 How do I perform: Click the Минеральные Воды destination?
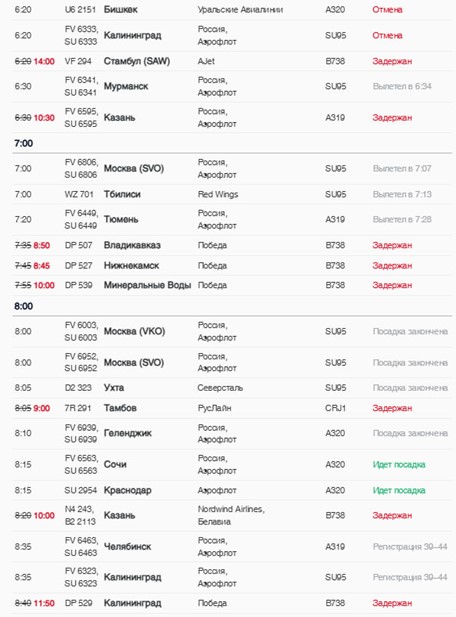(x=147, y=285)
